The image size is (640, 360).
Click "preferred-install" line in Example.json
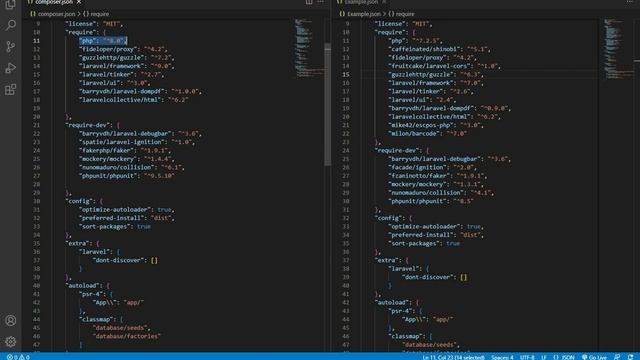tap(436, 235)
